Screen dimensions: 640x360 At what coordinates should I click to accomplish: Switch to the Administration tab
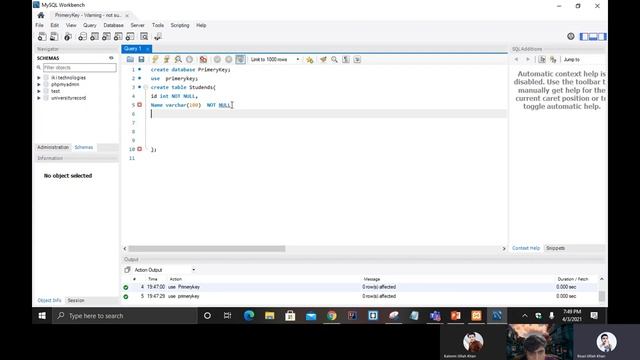pyautogui.click(x=53, y=147)
